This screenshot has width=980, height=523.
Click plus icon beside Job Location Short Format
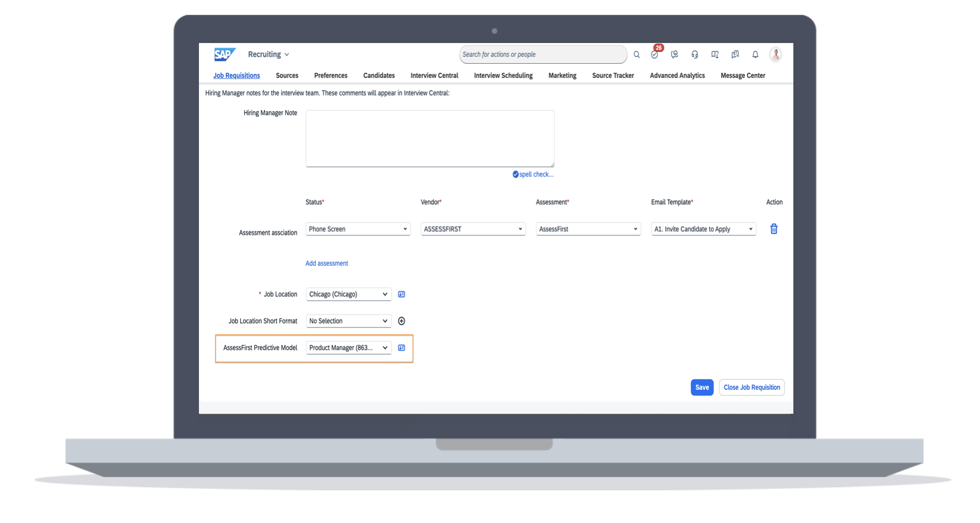pyautogui.click(x=401, y=321)
